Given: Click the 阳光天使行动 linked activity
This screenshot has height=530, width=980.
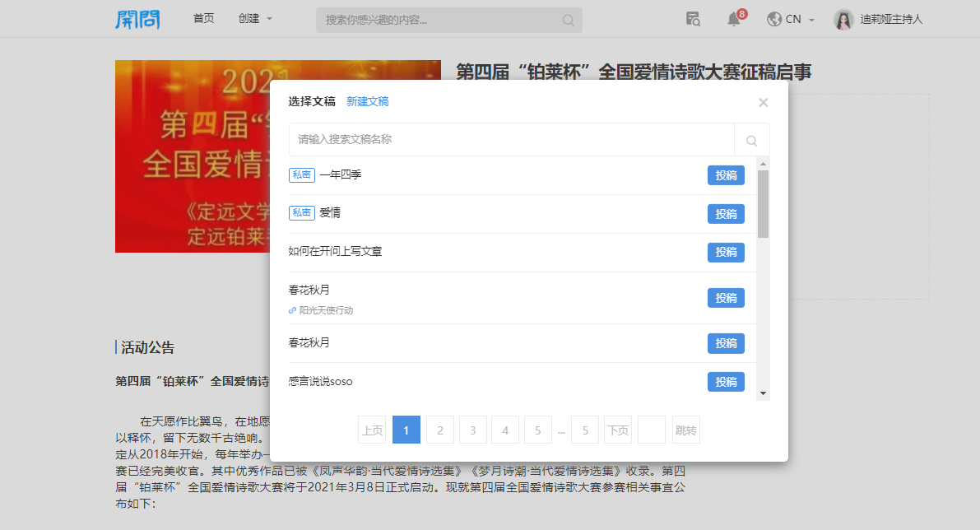Looking at the screenshot, I should [326, 310].
